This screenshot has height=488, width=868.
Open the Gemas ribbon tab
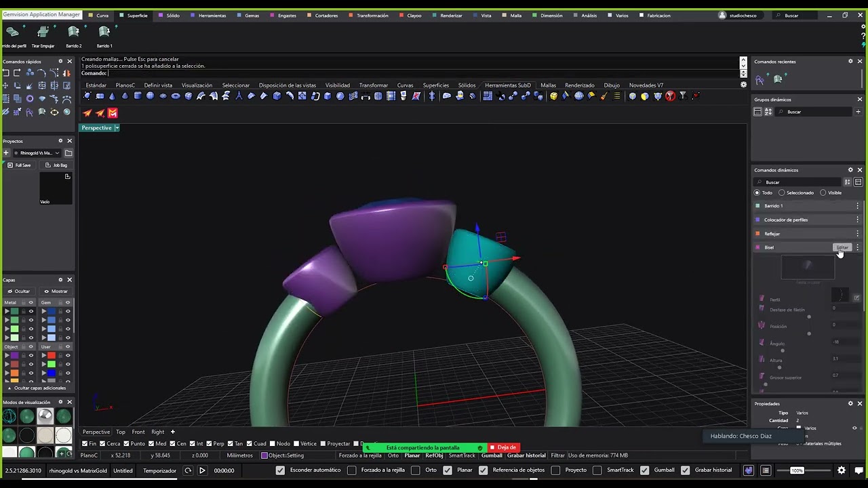tap(248, 15)
